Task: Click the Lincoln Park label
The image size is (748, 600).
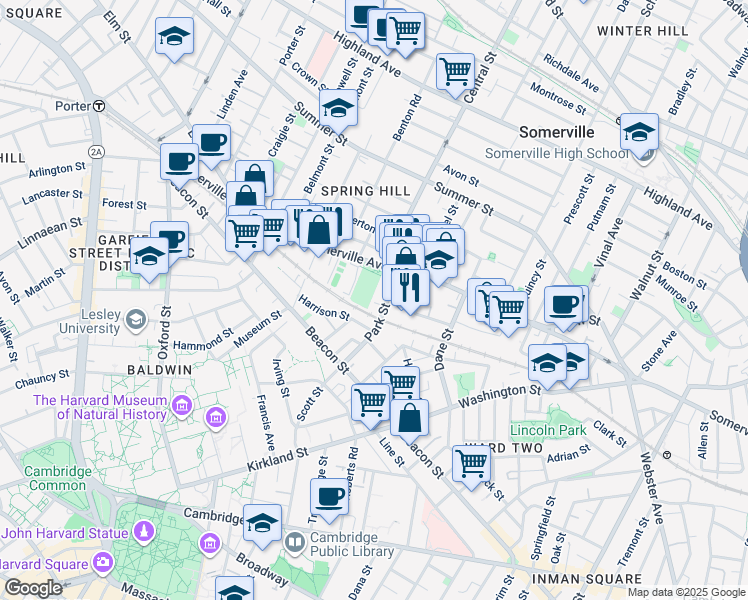Action: (548, 430)
